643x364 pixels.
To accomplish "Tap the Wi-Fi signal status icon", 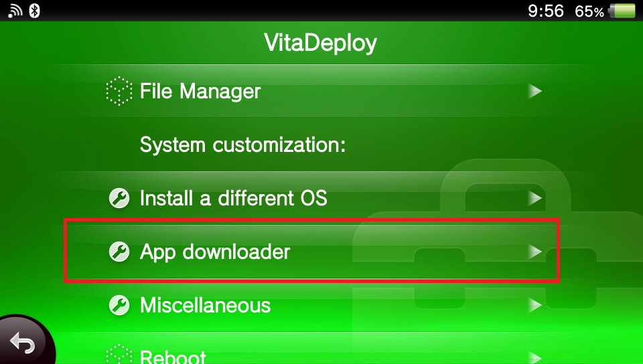I will (15, 11).
